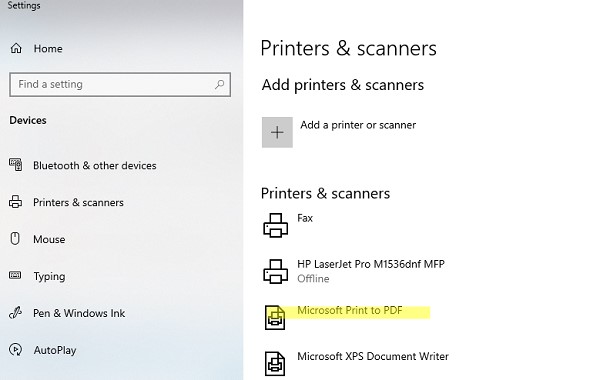Select Printers & scanners in sidebar
This screenshot has width=600, height=380.
[78, 202]
